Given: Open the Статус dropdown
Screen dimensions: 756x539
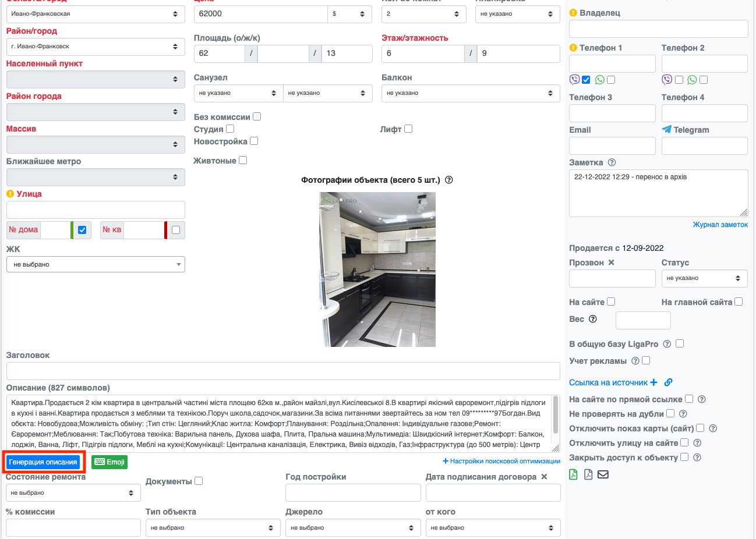Looking at the screenshot, I should coord(704,278).
